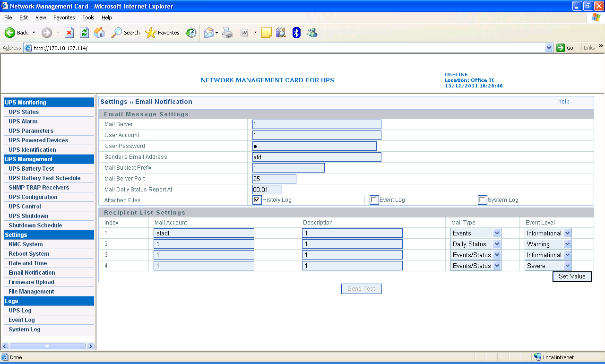This screenshot has width=605, height=364.
Task: Click the Bluetooth icon in toolbar
Action: [x=296, y=33]
